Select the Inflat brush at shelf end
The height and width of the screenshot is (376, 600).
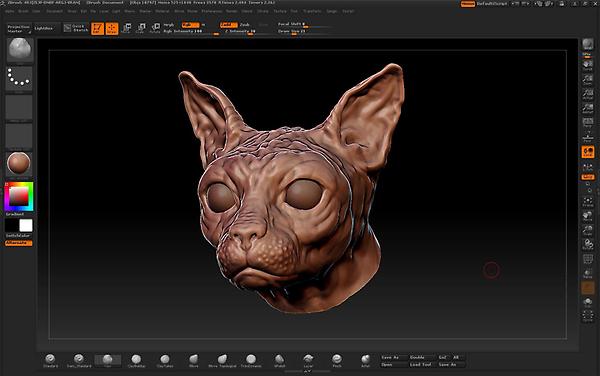(x=365, y=360)
